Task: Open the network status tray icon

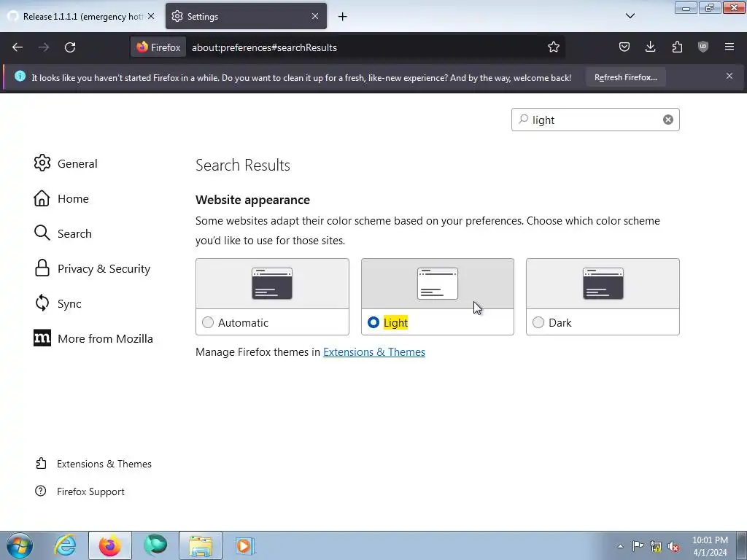Action: tap(656, 546)
